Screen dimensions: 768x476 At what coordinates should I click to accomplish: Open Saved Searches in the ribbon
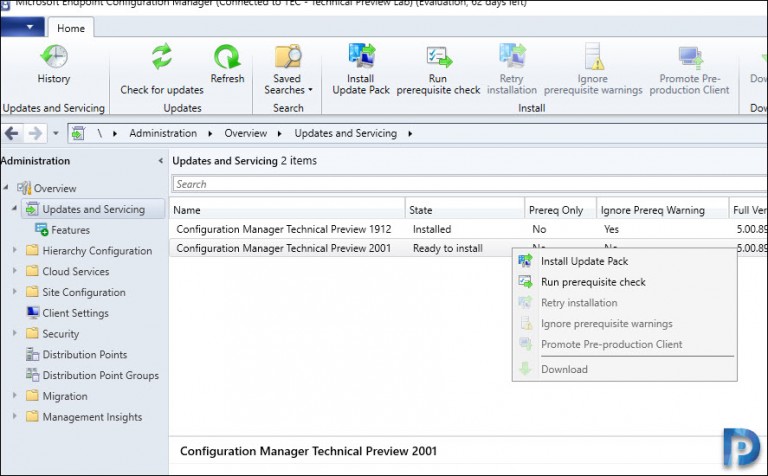click(x=288, y=70)
